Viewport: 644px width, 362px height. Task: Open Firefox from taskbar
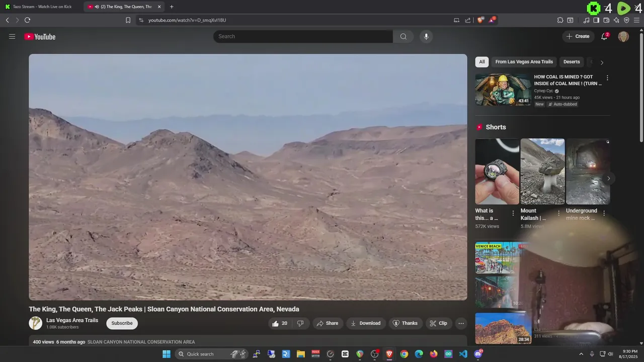(x=434, y=354)
